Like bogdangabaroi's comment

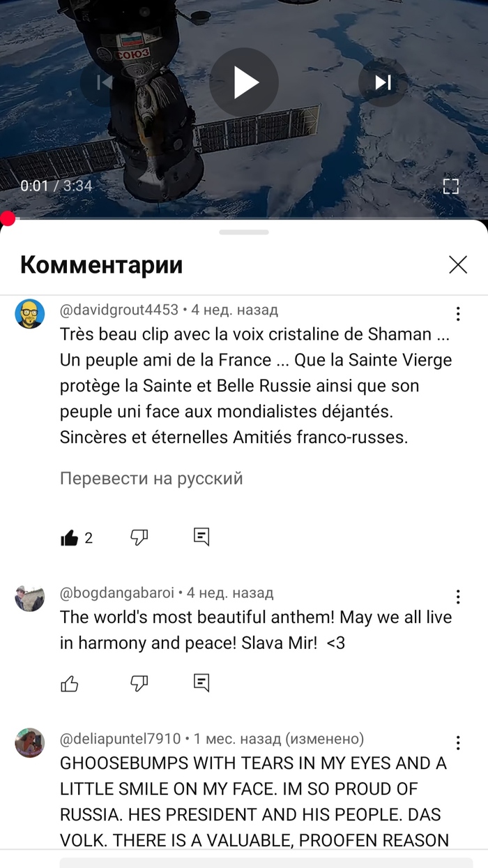69,683
